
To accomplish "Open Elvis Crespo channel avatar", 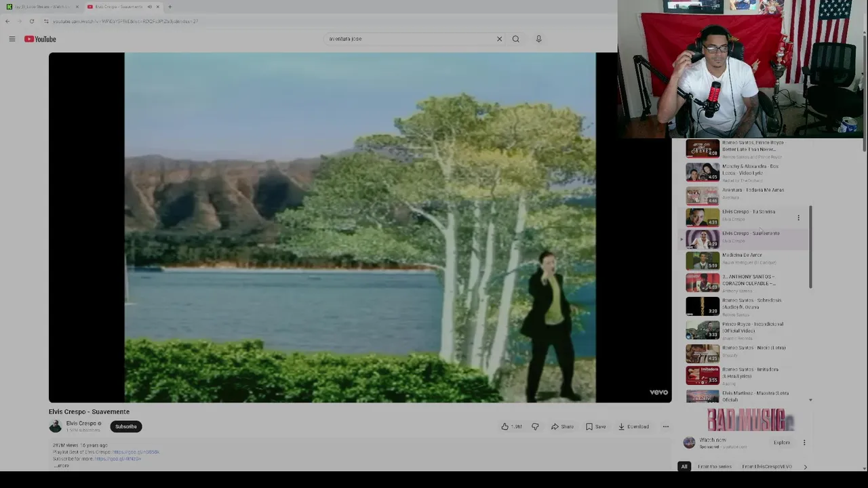I will [56, 426].
